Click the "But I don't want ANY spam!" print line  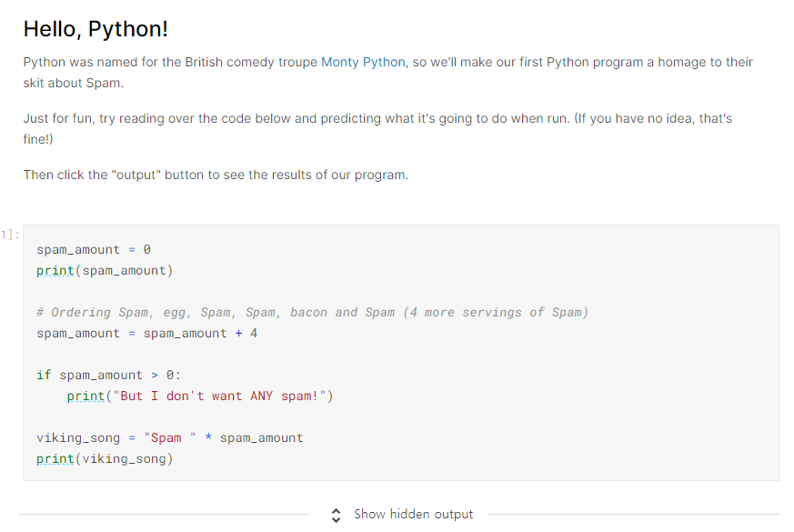(200, 396)
